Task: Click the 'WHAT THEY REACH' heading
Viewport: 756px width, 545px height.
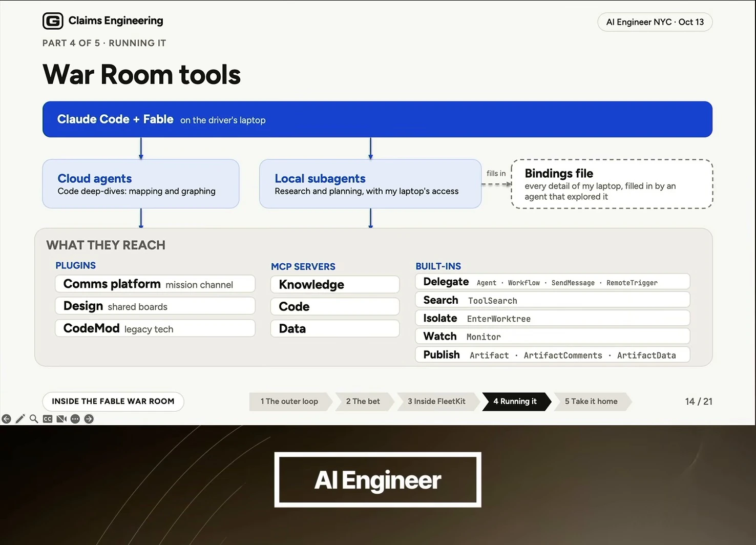Action: pos(106,245)
